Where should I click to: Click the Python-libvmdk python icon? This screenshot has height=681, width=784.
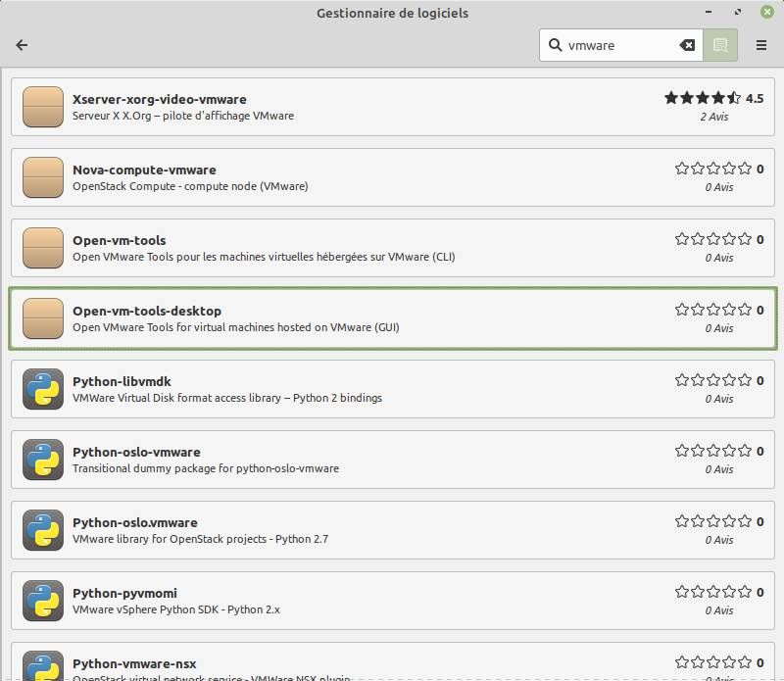pos(43,388)
